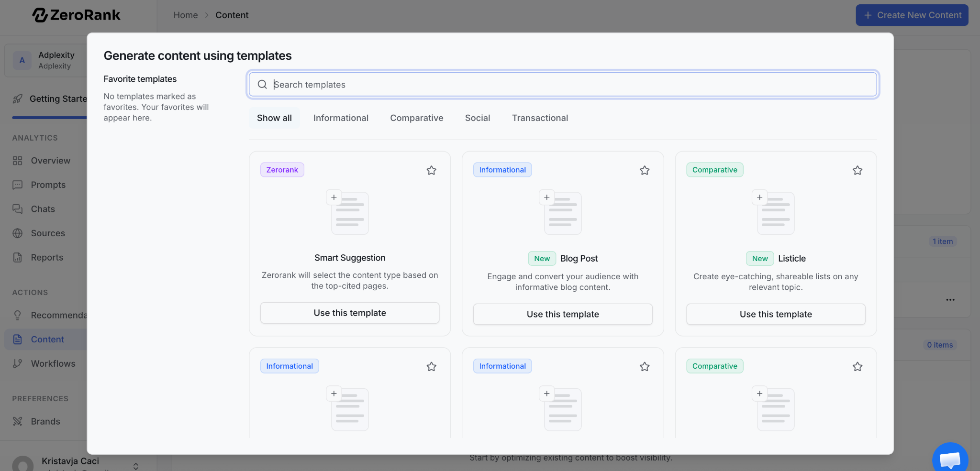
Task: Click the Comparative tag on Listicle
Action: pyautogui.click(x=715, y=170)
